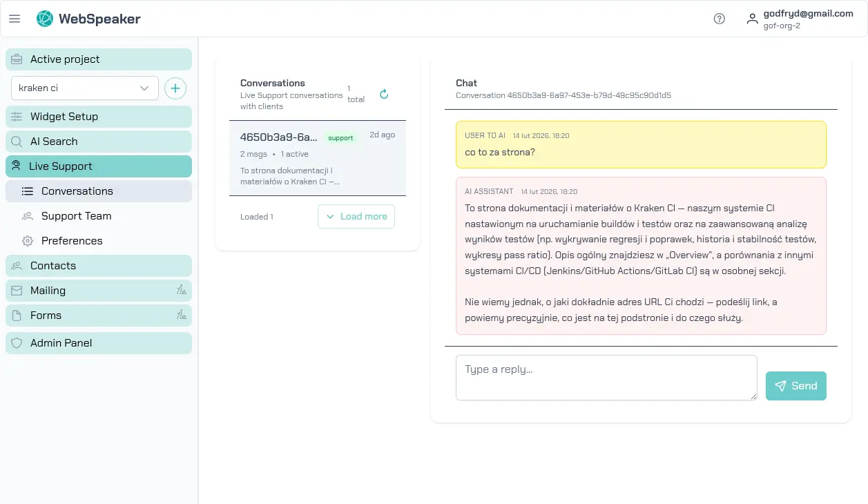Open the Widget Setup section
The width and height of the screenshot is (868, 504).
pyautogui.click(x=99, y=117)
